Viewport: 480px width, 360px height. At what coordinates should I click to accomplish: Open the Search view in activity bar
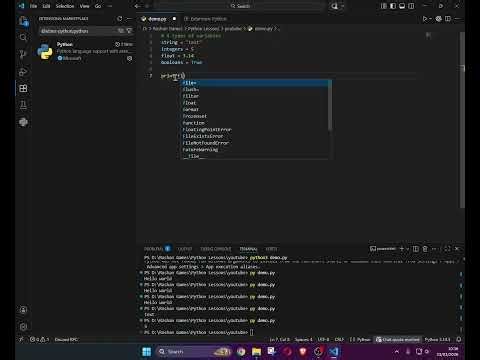tap(23, 37)
